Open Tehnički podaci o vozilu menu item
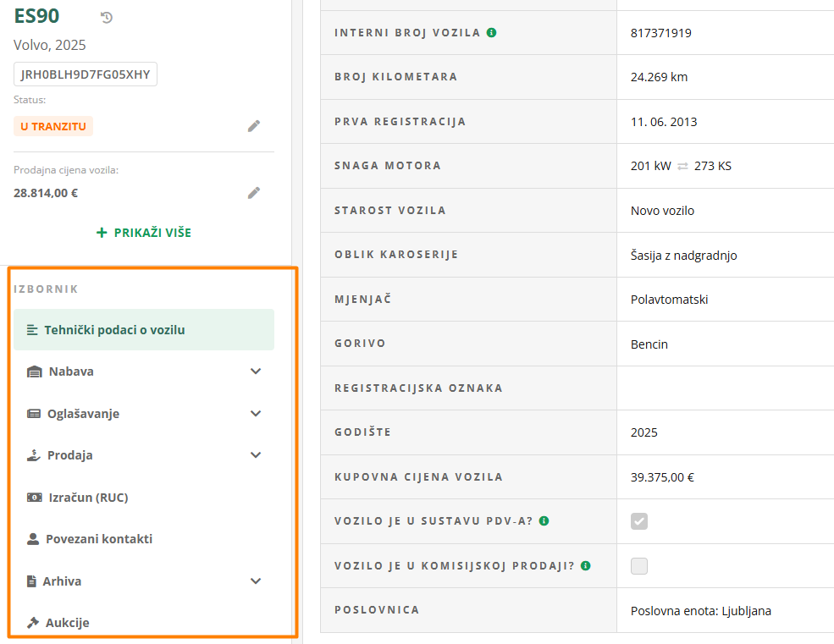Screen dimensions: 834x644 (114, 330)
